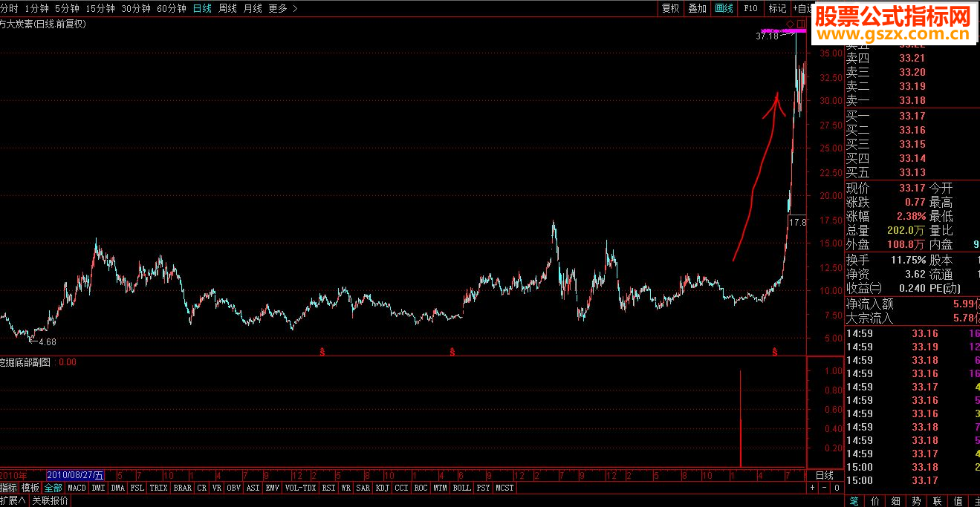980x507 pixels.
Task: Open the 更多 periods dropdown
Action: coord(283,8)
